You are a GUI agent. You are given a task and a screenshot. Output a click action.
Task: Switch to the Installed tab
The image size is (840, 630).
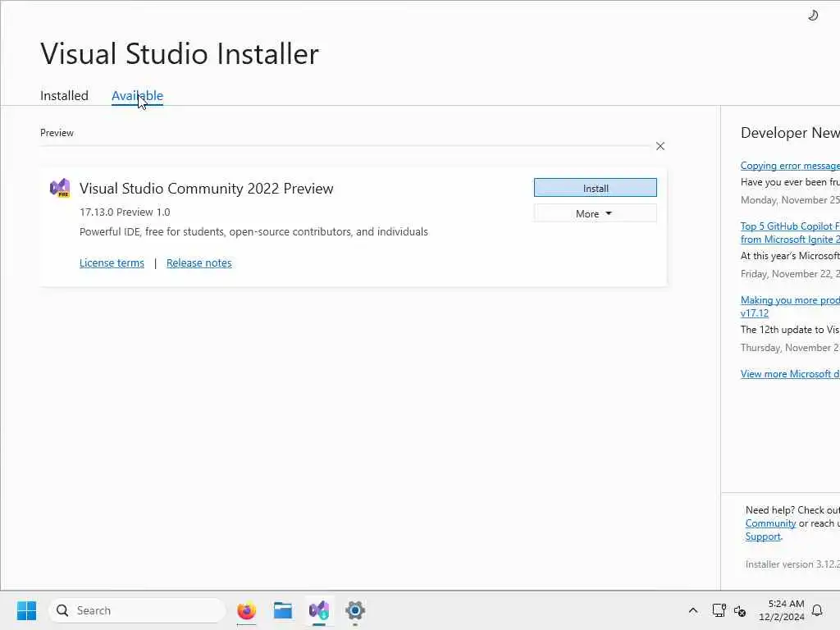[64, 96]
